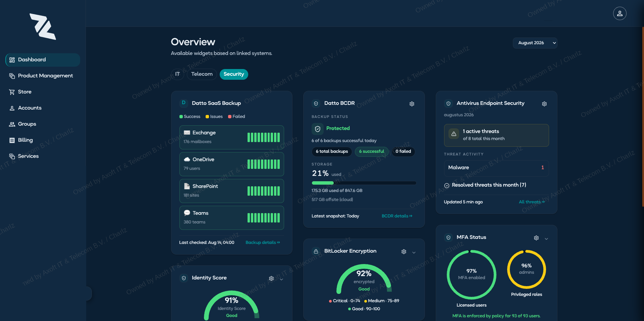Screen dimensions: 644x321
Task: Expand Resolved threats this month (7)
Action: [x=485, y=185]
